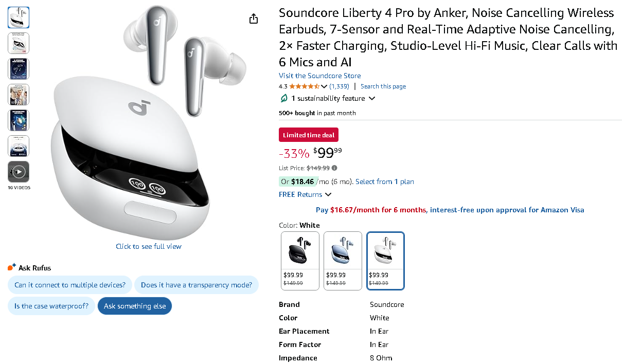Image resolution: width=624 pixels, height=364 pixels.
Task: Expand the FREE Returns chevron
Action: 328,194
